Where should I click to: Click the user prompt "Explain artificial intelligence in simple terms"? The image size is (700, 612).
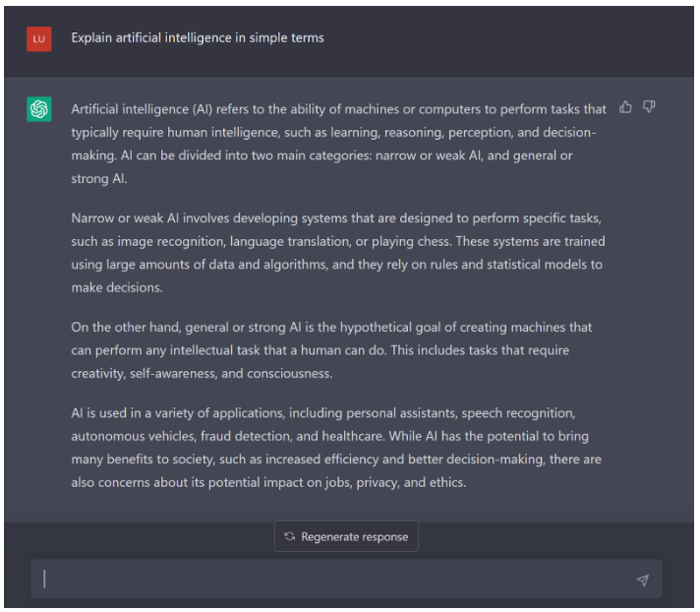[198, 38]
